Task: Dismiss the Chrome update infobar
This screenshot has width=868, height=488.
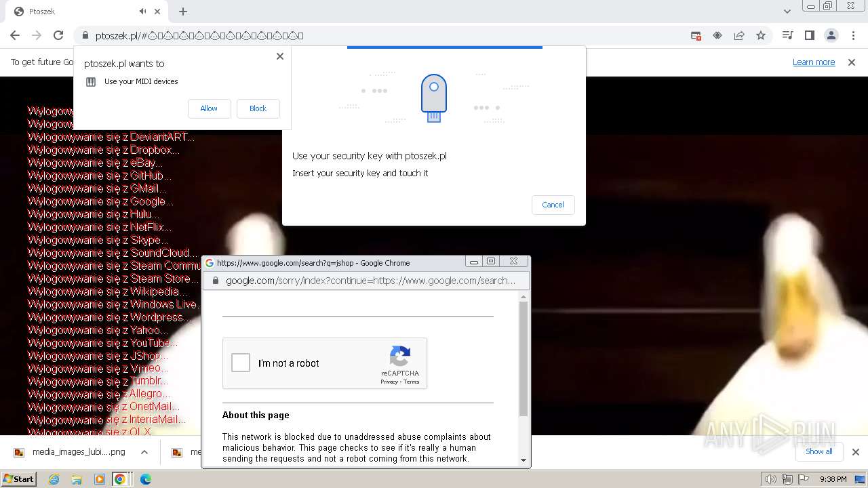Action: pyautogui.click(x=852, y=62)
